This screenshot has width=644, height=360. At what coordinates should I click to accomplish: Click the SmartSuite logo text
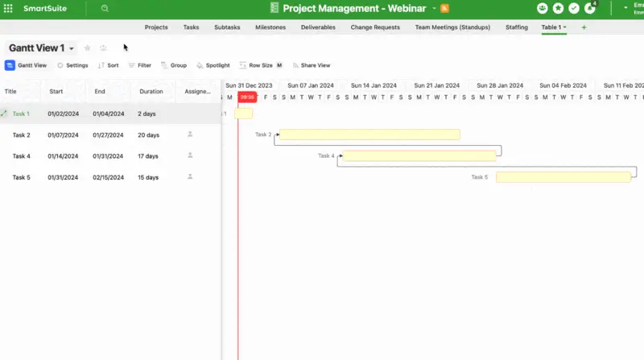pos(45,8)
